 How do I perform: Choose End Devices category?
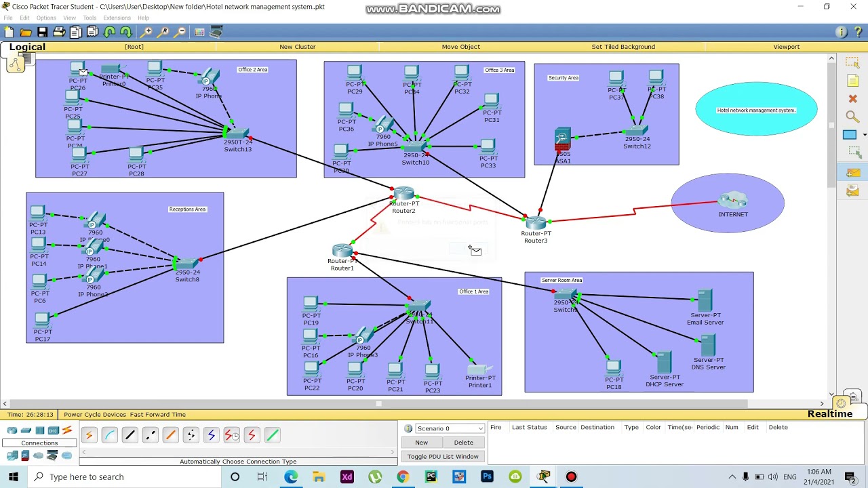coord(12,455)
